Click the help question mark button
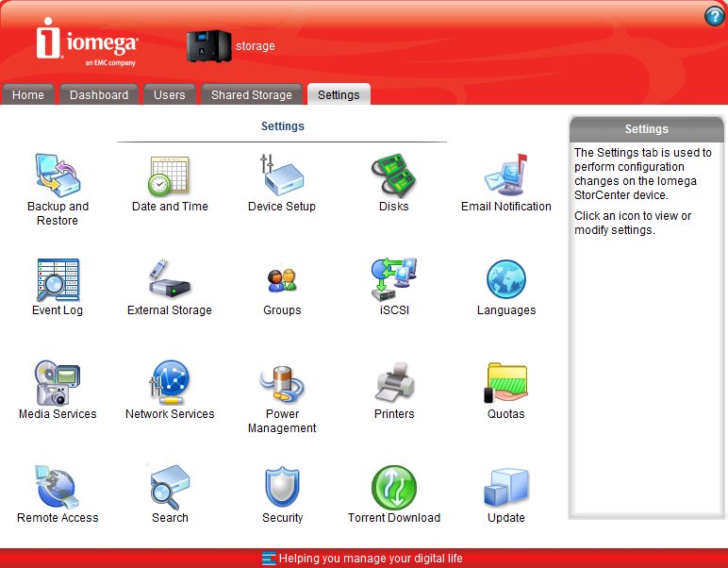728x568 pixels. [x=714, y=16]
